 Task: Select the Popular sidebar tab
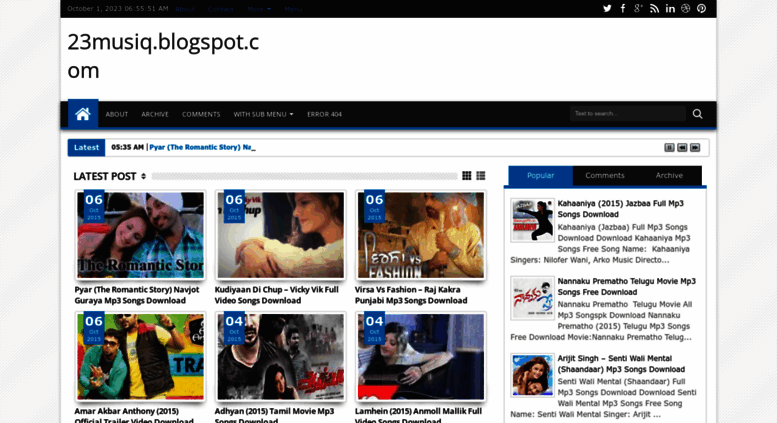540,176
